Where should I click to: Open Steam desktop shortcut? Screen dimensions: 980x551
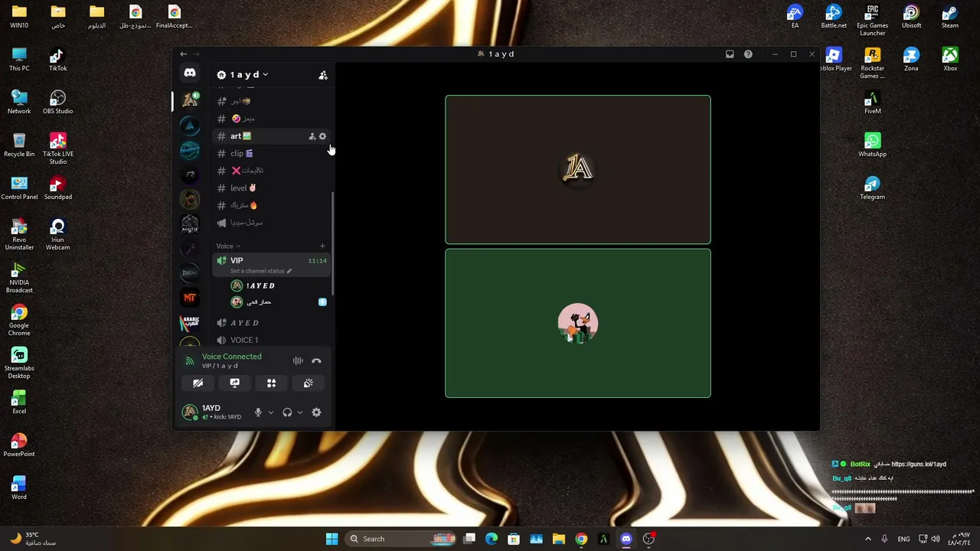pyautogui.click(x=949, y=17)
